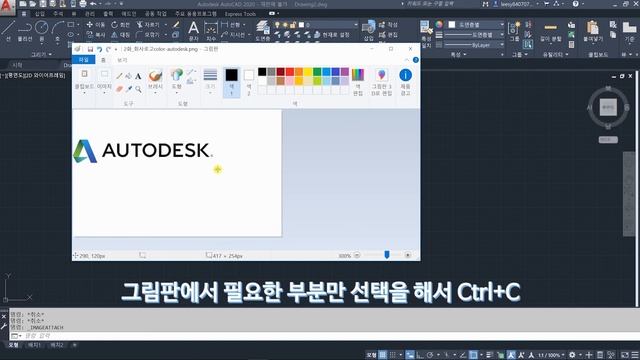This screenshot has width=640, height=360.
Task: Click AutoCAD Fillet button
Action: [x=149, y=35]
